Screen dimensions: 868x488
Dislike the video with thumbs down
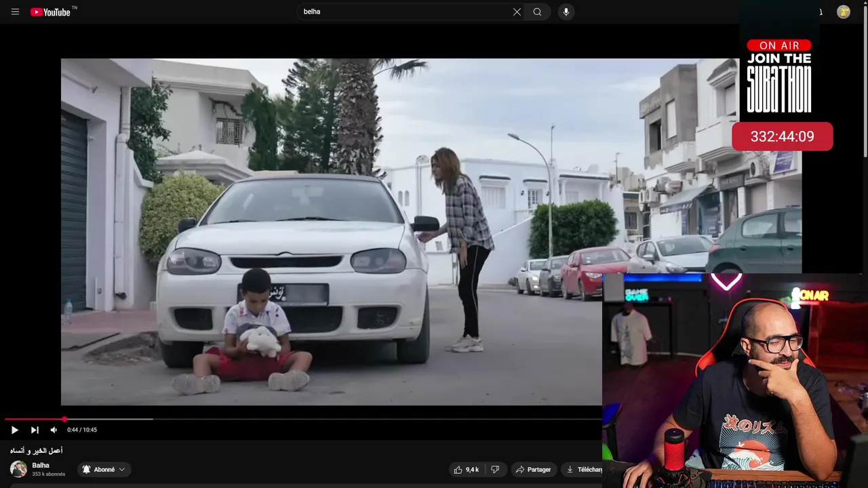(495, 469)
